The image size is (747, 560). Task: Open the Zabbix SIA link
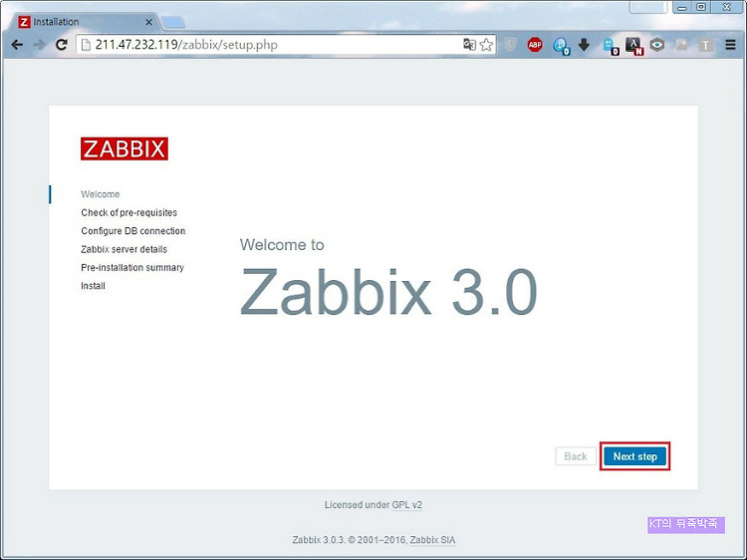[x=432, y=540]
